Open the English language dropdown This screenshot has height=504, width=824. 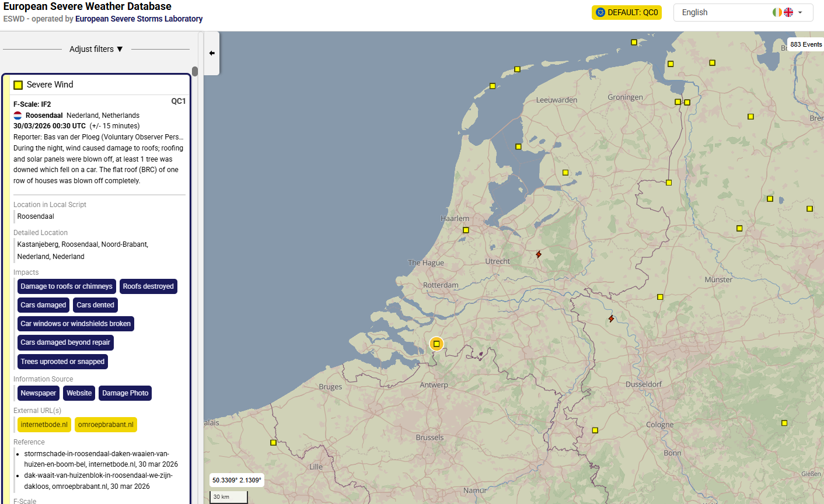(x=743, y=12)
